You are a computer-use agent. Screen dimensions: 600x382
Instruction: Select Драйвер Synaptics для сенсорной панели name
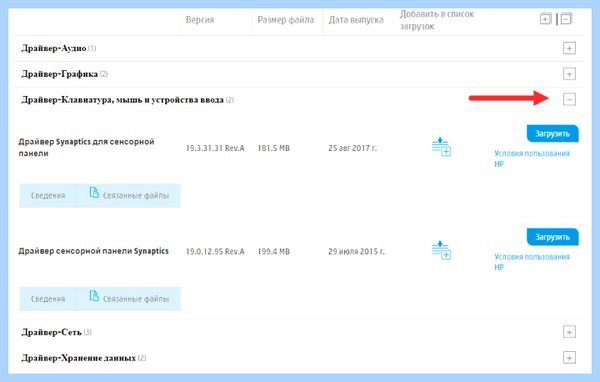click(x=86, y=147)
